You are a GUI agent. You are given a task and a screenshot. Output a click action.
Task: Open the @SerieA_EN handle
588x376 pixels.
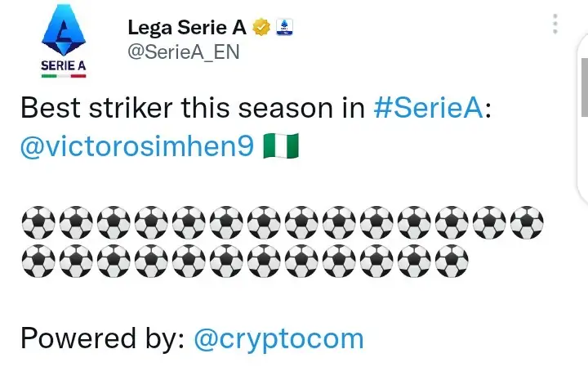pos(182,51)
